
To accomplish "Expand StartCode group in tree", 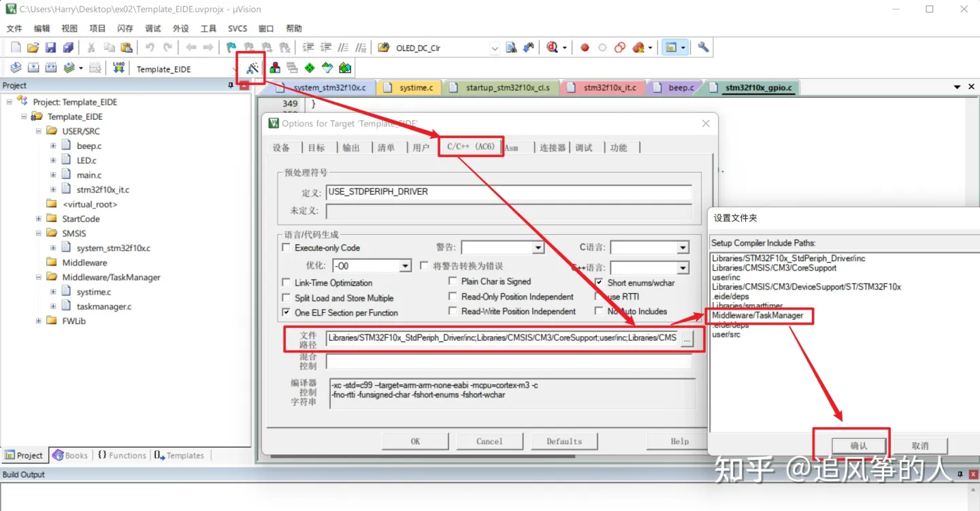I will 39,218.
